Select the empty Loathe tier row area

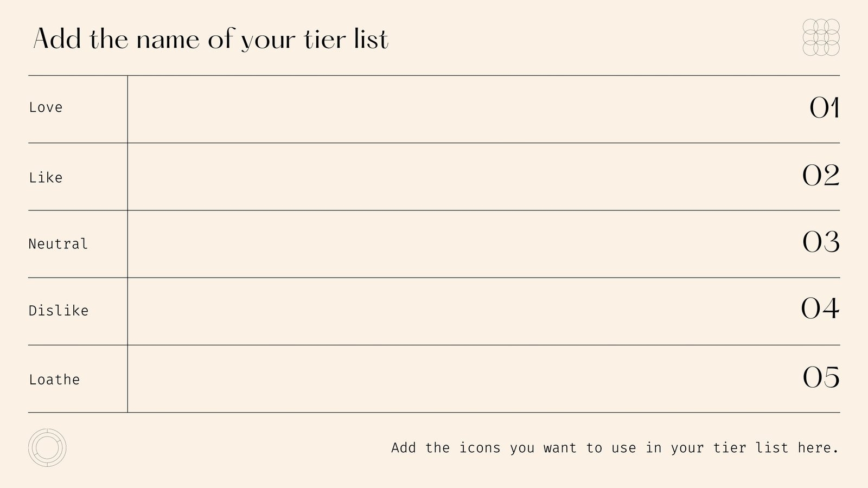[x=461, y=378]
